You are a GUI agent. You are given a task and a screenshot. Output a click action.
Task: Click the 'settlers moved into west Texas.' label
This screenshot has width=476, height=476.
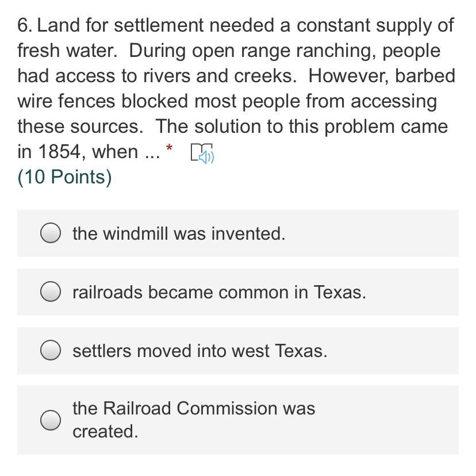pyautogui.click(x=199, y=351)
